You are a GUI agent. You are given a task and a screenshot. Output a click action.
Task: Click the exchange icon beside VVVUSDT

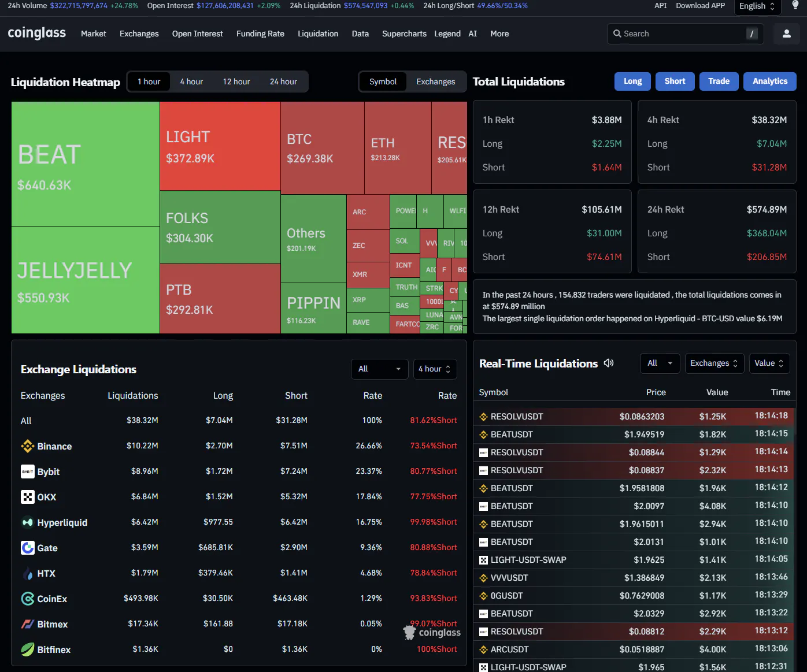tap(484, 578)
